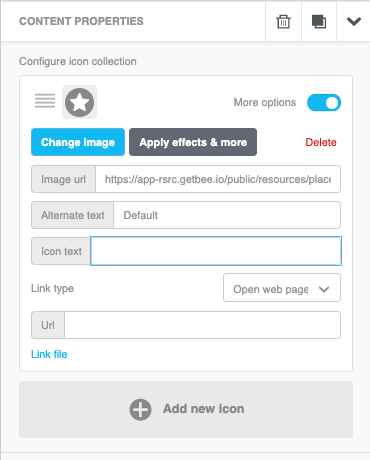The height and width of the screenshot is (460, 370).
Task: Click the Link file link
Action: pyautogui.click(x=49, y=354)
